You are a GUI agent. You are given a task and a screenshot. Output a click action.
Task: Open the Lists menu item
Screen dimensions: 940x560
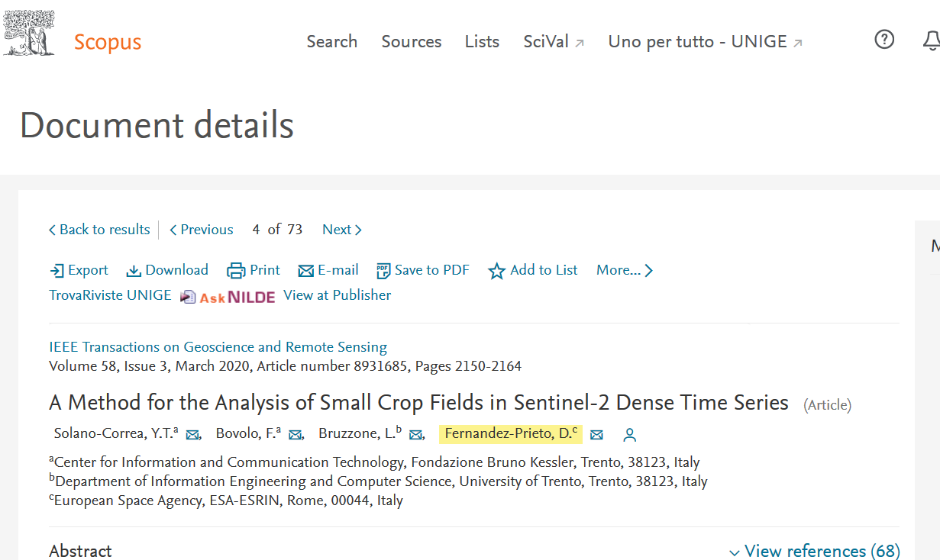(482, 41)
